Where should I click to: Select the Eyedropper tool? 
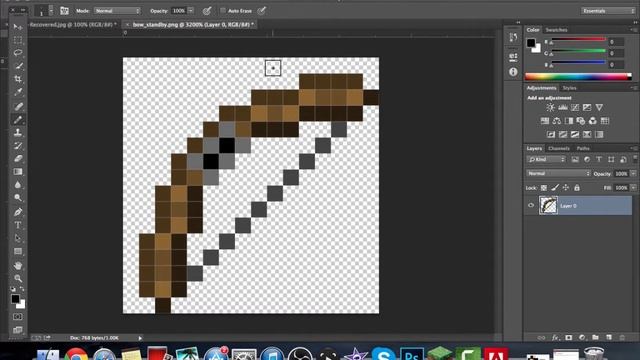(18, 92)
